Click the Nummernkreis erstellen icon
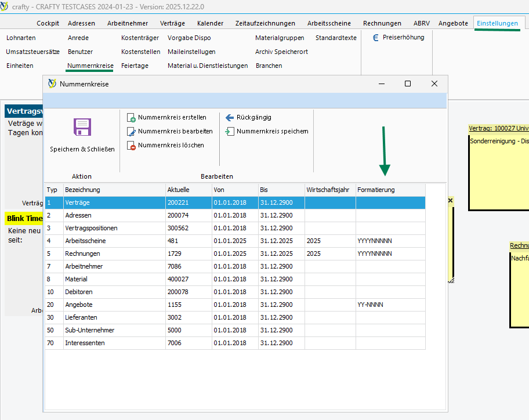 (131, 118)
